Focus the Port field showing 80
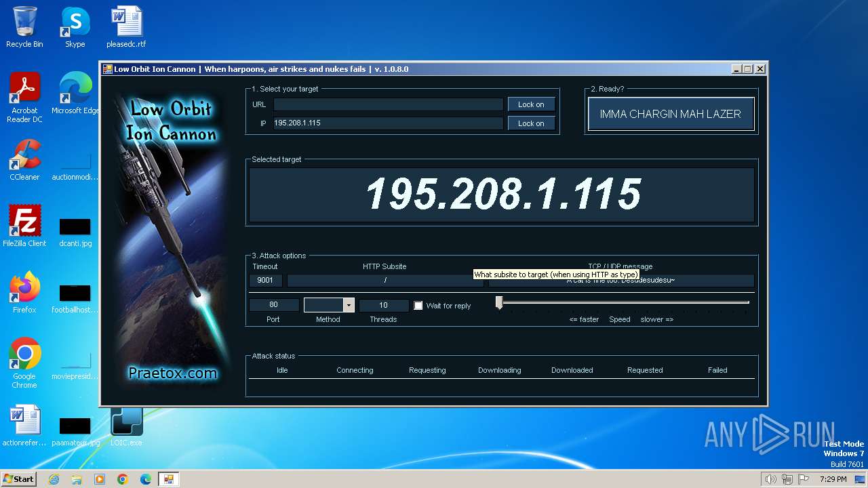The height and width of the screenshot is (488, 868). pos(273,305)
